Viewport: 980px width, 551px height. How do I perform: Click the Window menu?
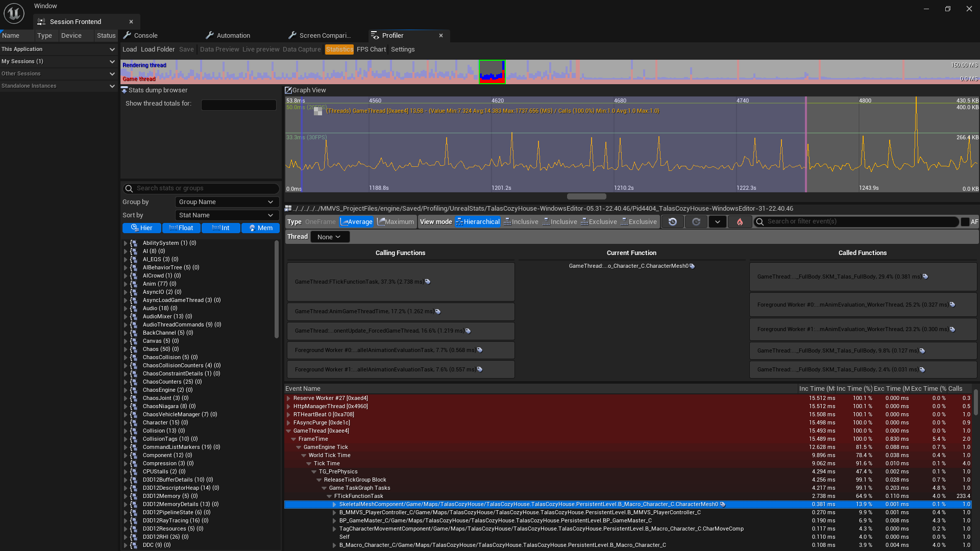(x=45, y=6)
